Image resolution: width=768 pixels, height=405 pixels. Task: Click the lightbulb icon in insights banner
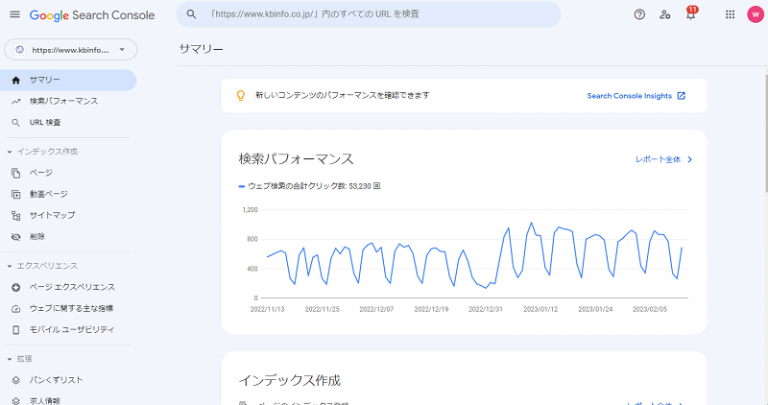[x=240, y=96]
